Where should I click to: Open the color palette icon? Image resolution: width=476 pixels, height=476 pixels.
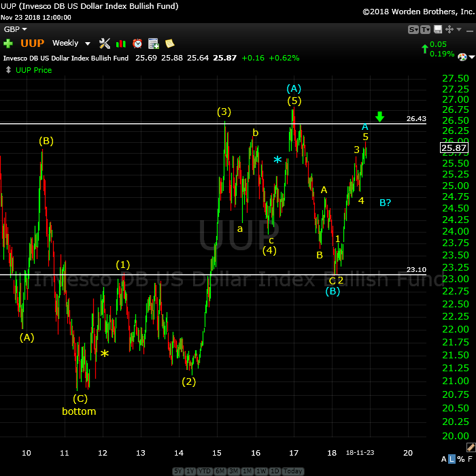tap(462, 56)
